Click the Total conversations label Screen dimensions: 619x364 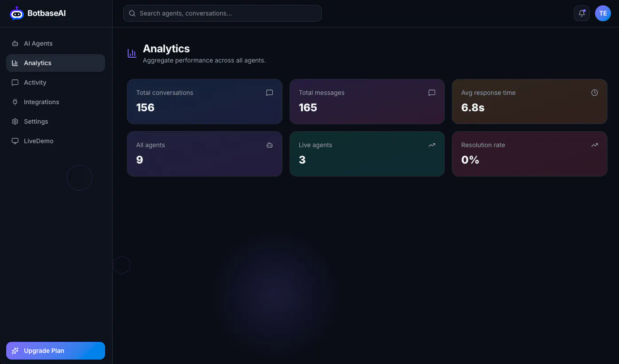click(165, 93)
